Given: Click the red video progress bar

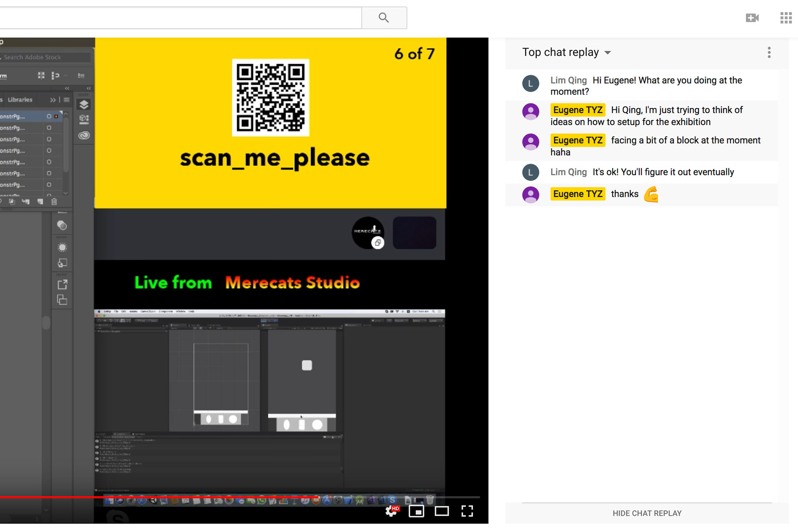Looking at the screenshot, I should [x=239, y=497].
